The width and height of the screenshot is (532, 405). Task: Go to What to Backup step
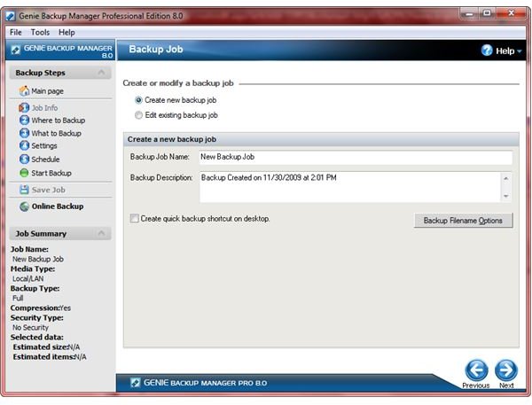pos(56,133)
